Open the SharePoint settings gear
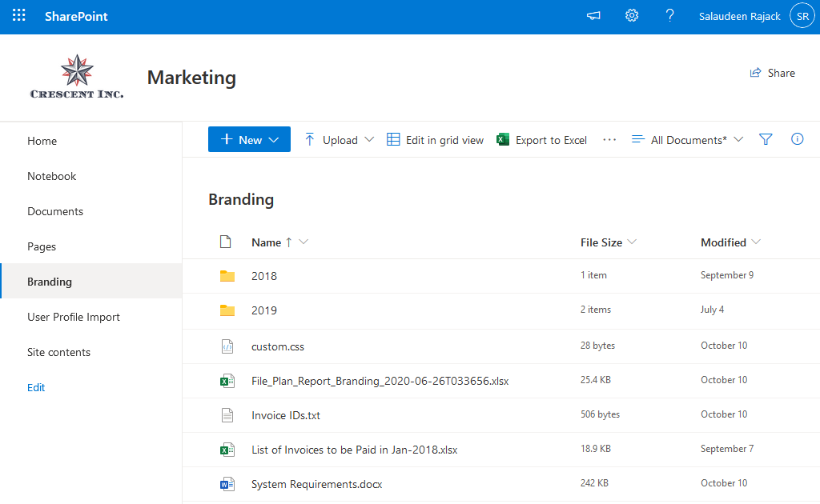Screen dimensions: 820x504 click(631, 14)
